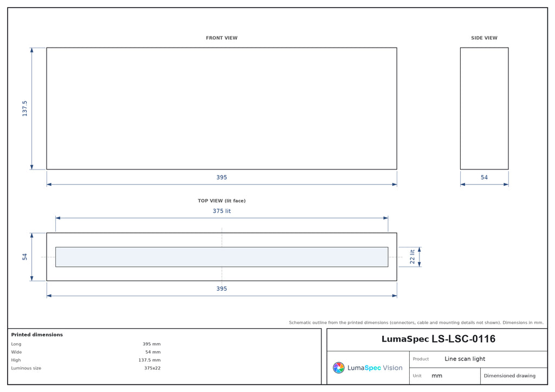Select the "22 lit" dimension label
The image size is (555, 392).
[x=412, y=257]
